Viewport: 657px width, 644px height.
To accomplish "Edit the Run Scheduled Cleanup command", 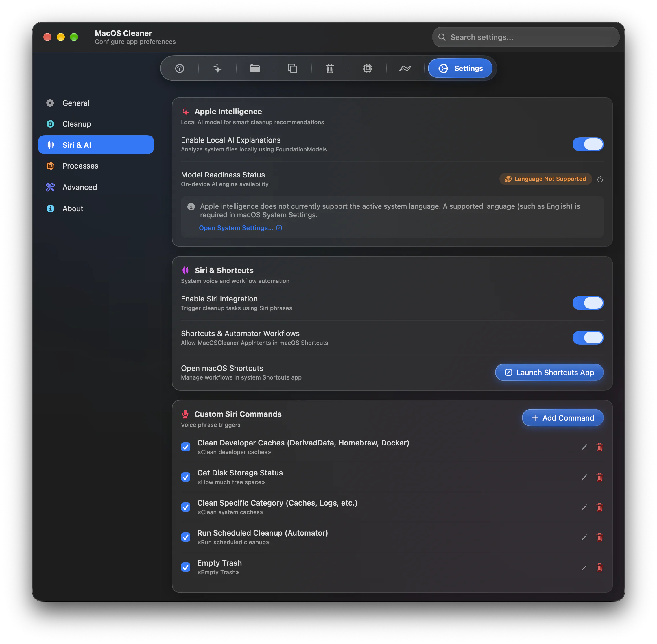I will [x=584, y=537].
